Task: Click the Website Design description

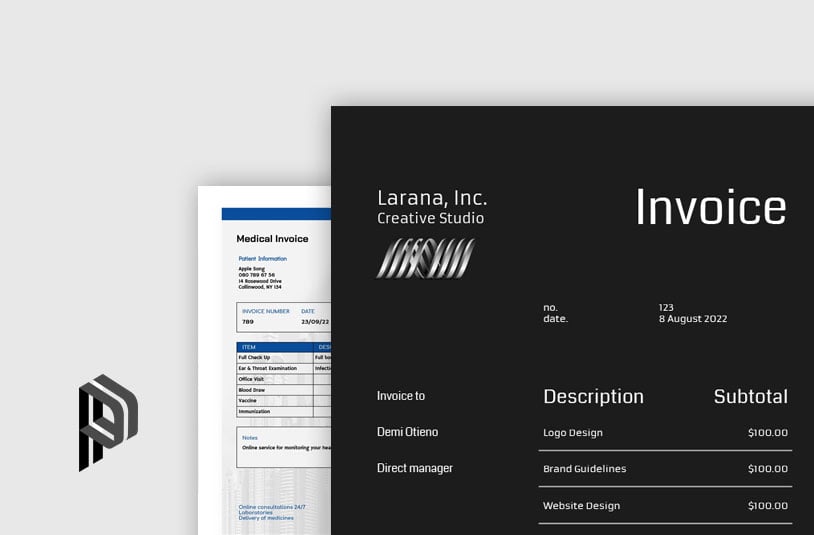Action: (581, 506)
